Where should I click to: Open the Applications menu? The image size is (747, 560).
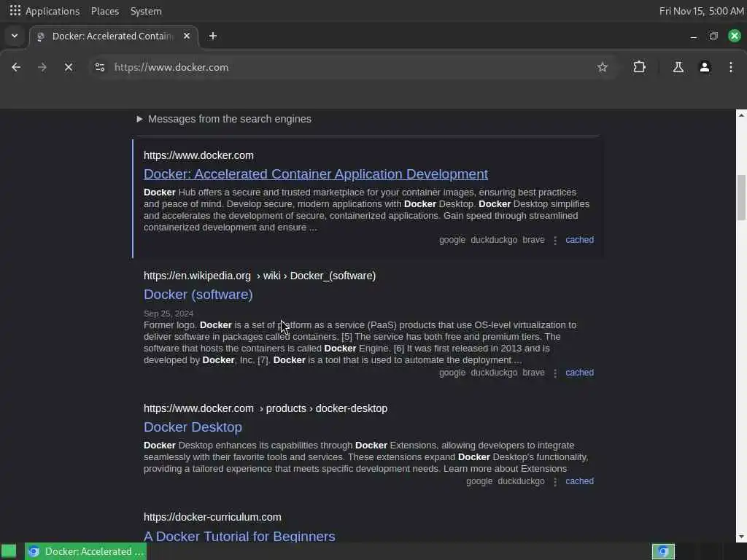coord(53,11)
